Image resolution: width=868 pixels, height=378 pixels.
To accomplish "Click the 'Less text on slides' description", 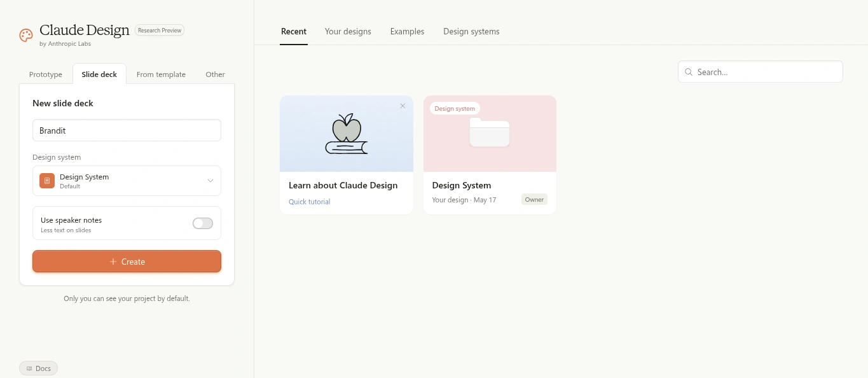I will pyautogui.click(x=65, y=230).
